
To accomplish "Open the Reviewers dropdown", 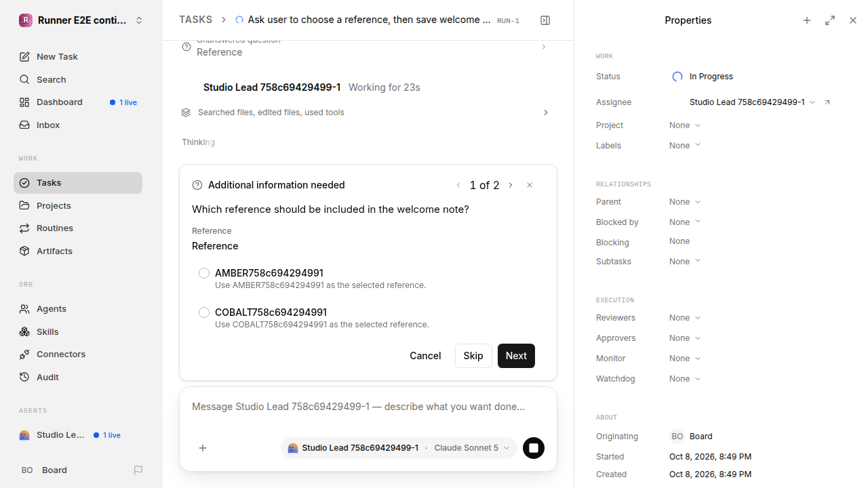I will 685,318.
